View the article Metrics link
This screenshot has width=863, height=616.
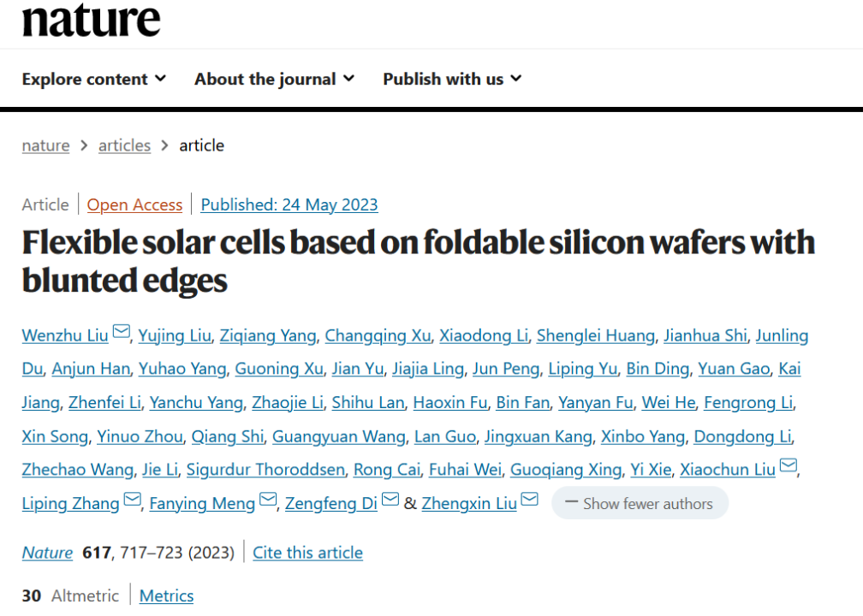pos(166,595)
